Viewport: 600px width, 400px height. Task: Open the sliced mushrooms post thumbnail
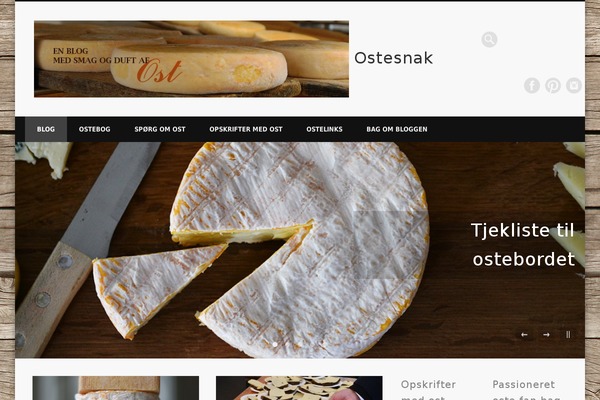pos(299,388)
